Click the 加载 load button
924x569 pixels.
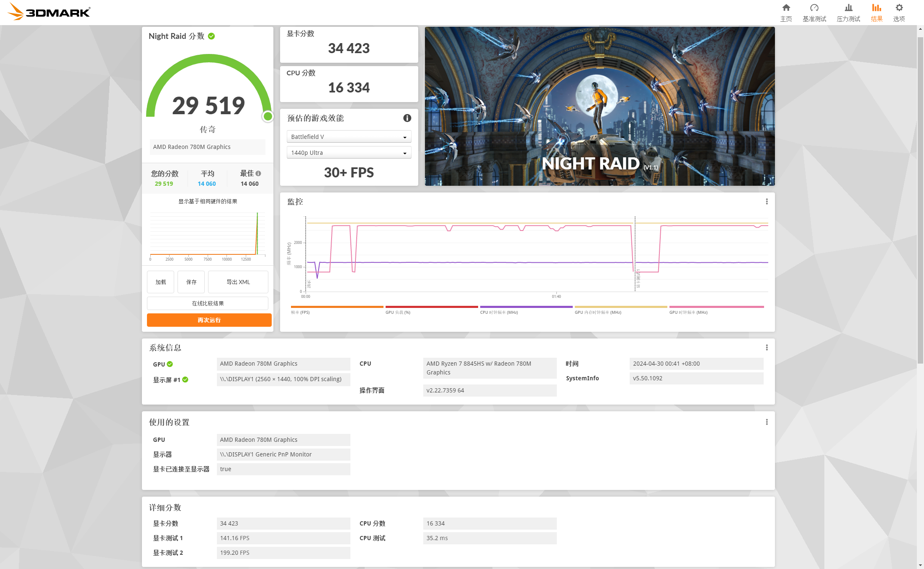pyautogui.click(x=160, y=282)
